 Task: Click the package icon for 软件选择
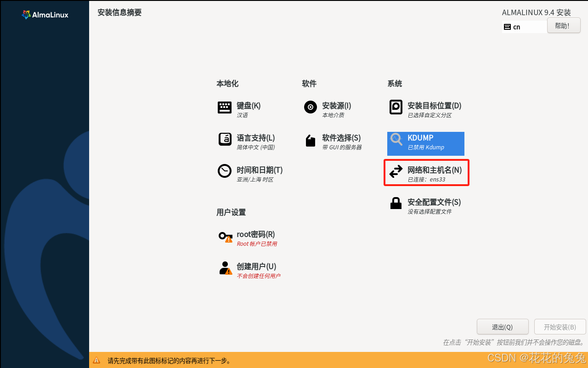tap(311, 141)
